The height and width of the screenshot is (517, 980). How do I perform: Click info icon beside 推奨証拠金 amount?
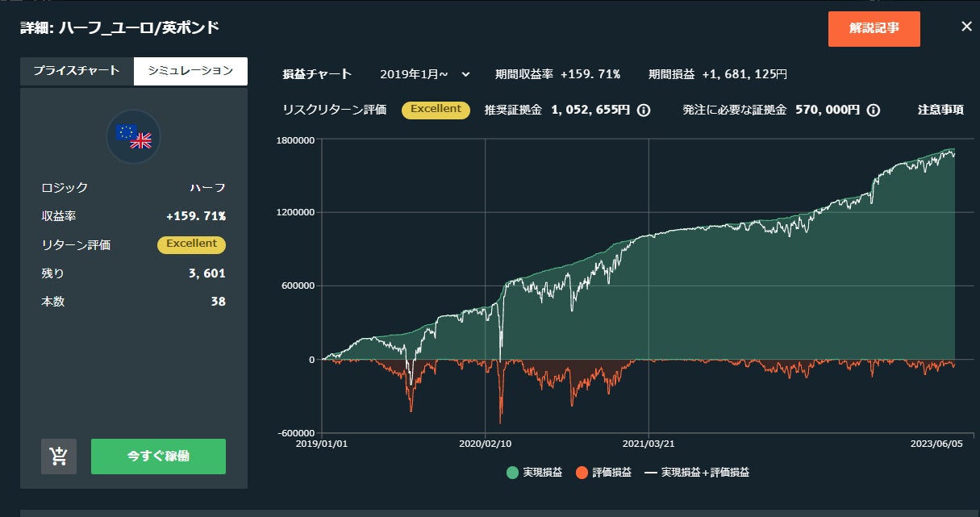pyautogui.click(x=644, y=110)
